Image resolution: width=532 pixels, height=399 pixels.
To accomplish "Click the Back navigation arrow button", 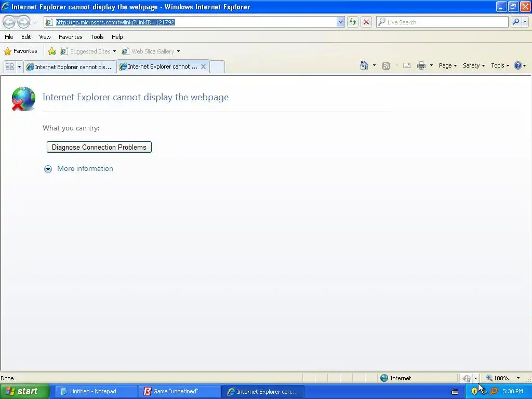I will (9, 22).
